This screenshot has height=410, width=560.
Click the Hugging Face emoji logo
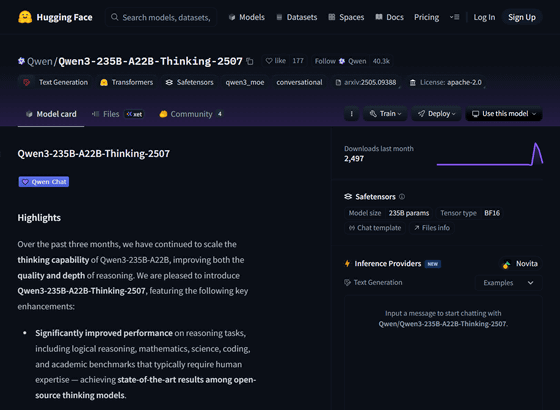tap(25, 17)
